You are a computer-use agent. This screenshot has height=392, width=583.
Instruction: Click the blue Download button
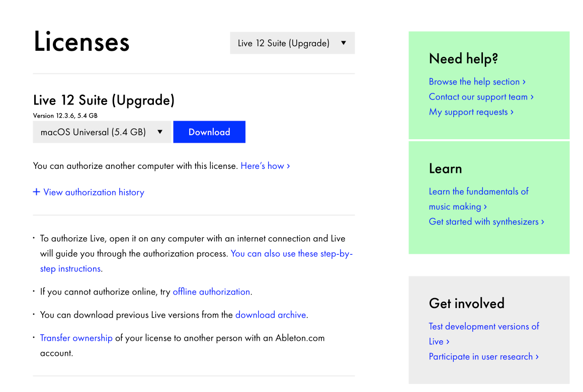point(209,132)
